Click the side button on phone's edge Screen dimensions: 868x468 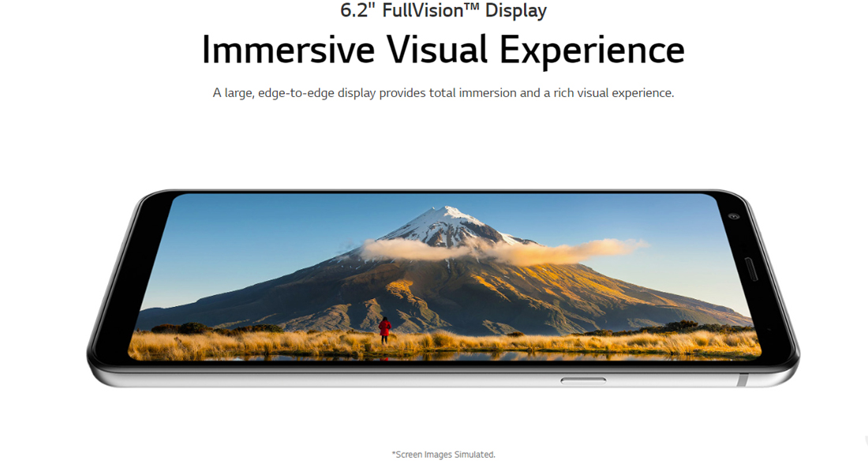[x=583, y=381]
